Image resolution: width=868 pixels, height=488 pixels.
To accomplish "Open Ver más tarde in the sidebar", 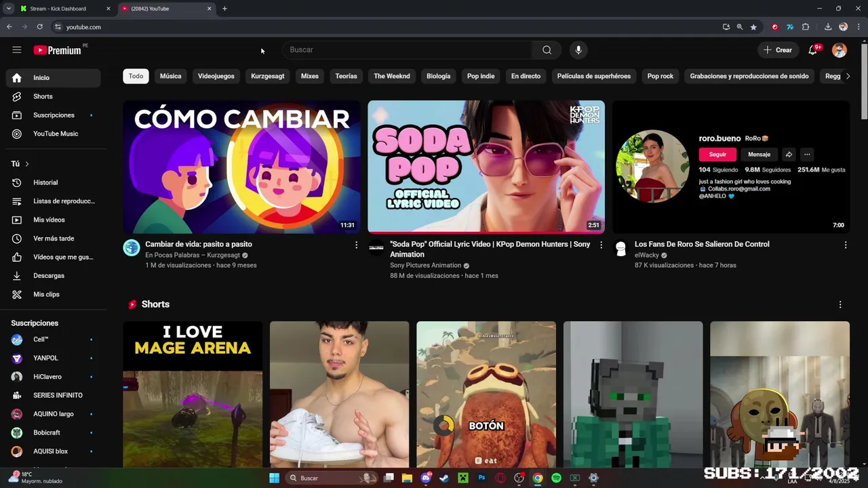I will click(x=53, y=239).
